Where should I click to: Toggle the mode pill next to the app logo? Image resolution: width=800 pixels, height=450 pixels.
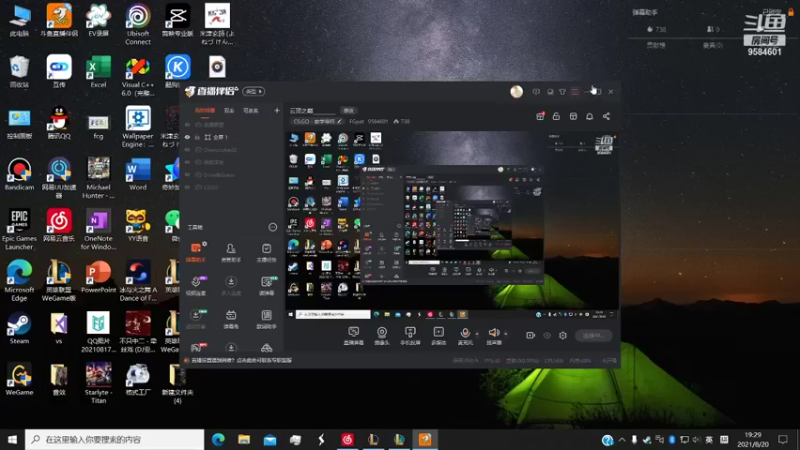254,92
